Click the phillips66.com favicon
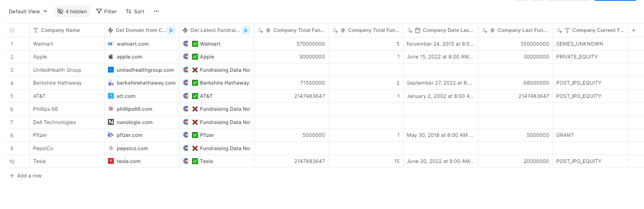This screenshot has height=209, width=644. point(110,109)
